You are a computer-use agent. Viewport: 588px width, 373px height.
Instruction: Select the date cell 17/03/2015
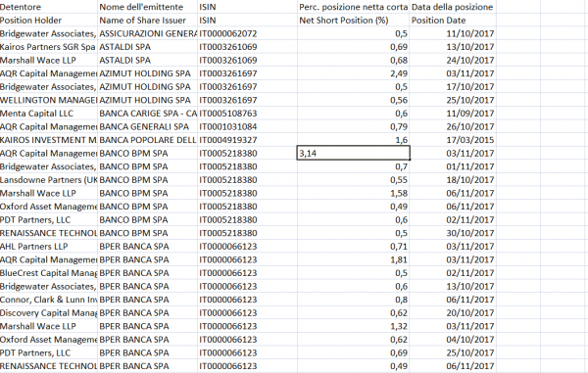[x=453, y=140]
